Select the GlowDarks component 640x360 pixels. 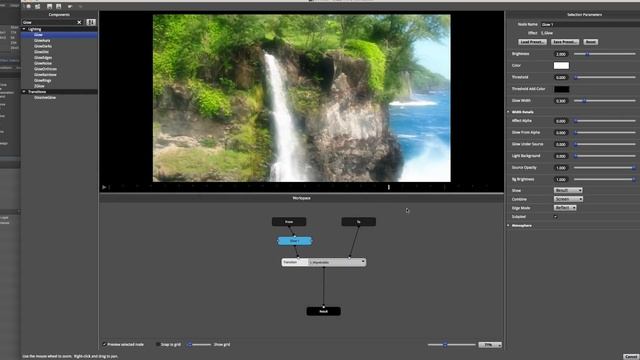pos(43,46)
